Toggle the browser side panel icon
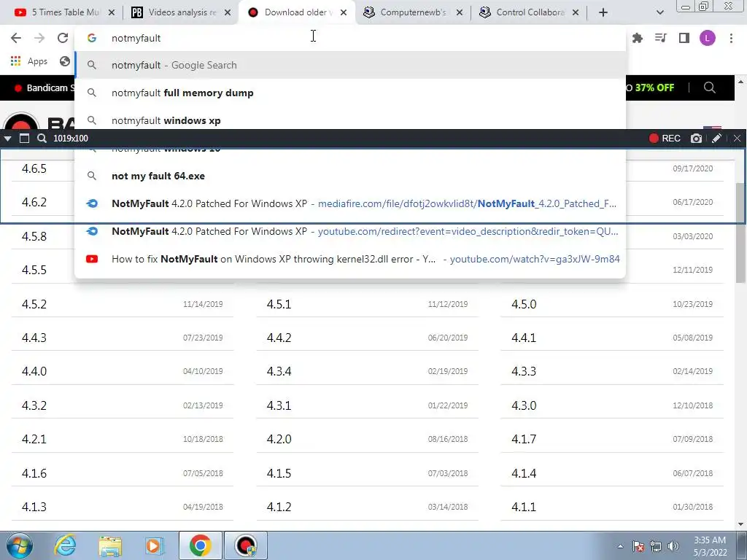The height and width of the screenshot is (560, 747). 684,38
